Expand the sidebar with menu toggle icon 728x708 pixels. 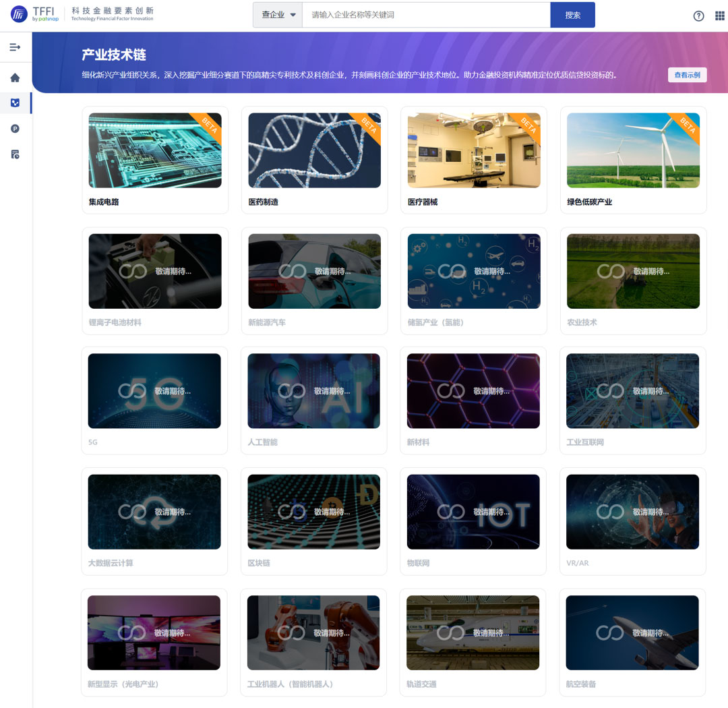tap(15, 47)
